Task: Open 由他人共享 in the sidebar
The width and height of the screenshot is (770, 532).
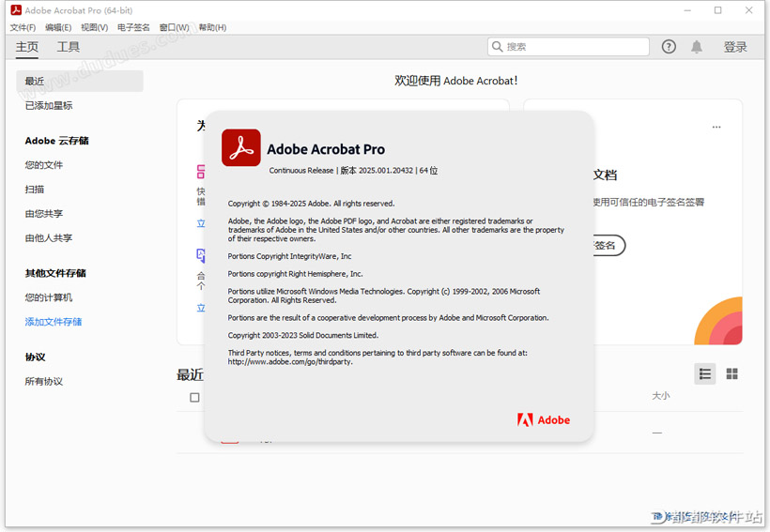Action: coord(49,238)
